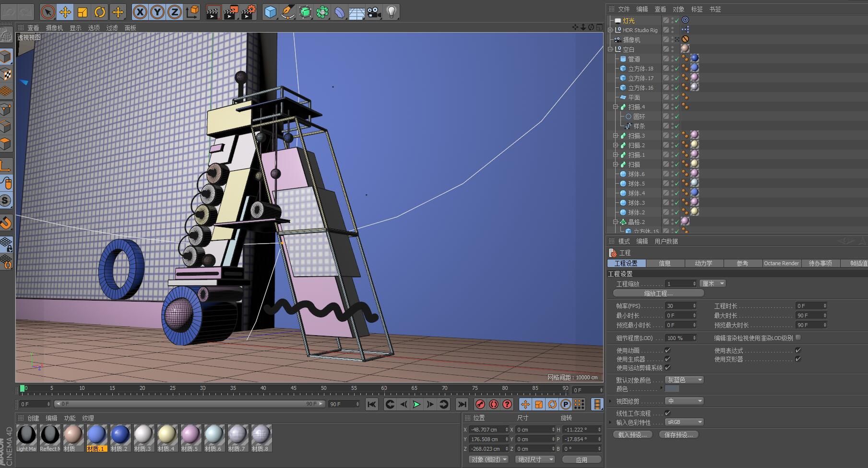
Task: Jump to the end of the timeline
Action: click(462, 404)
